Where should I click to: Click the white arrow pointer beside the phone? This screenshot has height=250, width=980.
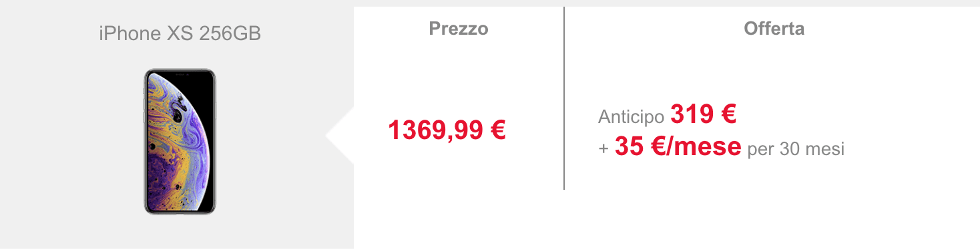(x=340, y=136)
